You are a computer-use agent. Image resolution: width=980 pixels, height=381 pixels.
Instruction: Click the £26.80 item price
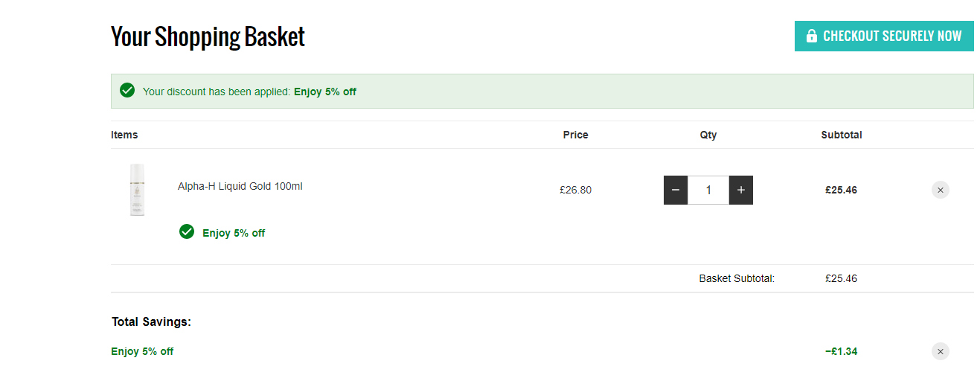coord(576,190)
